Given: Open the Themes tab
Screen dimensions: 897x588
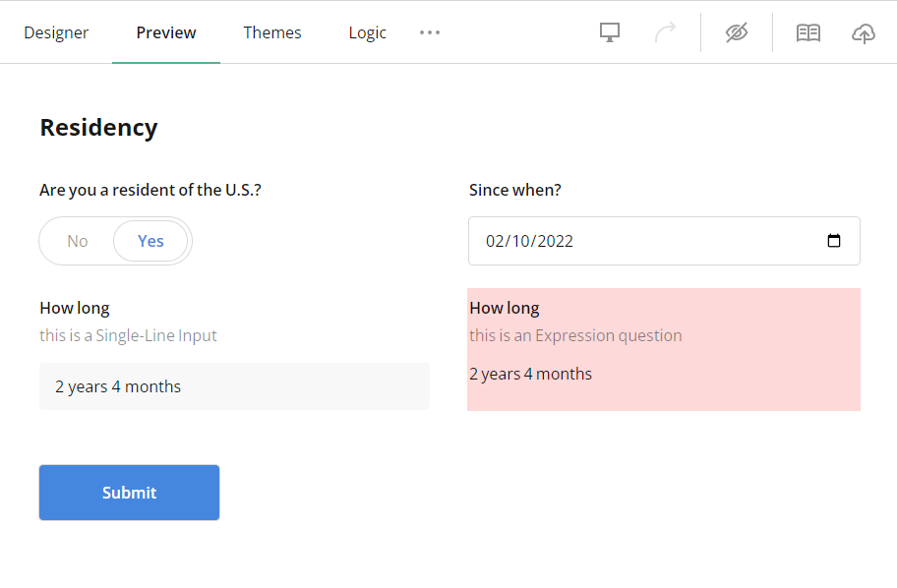Looking at the screenshot, I should 271,31.
